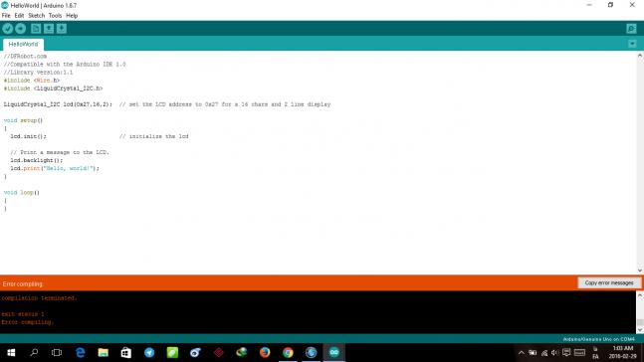This screenshot has width=644, height=362.
Task: Save the sketch with the down-arrow icon
Action: [x=62, y=28]
